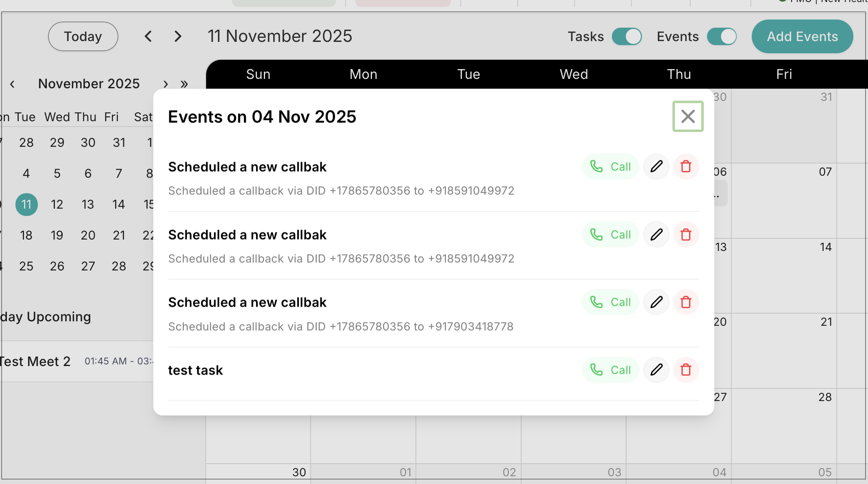
Task: Close the Events on 04 Nov popup
Action: (x=688, y=117)
